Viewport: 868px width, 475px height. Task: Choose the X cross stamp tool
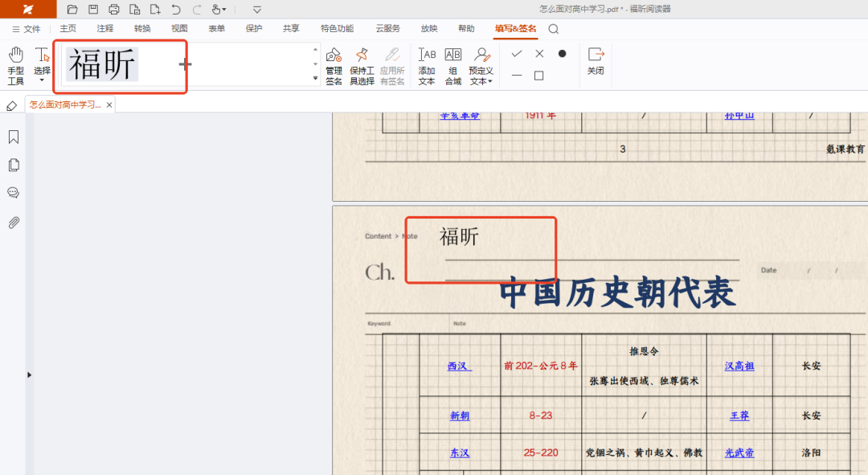point(539,54)
